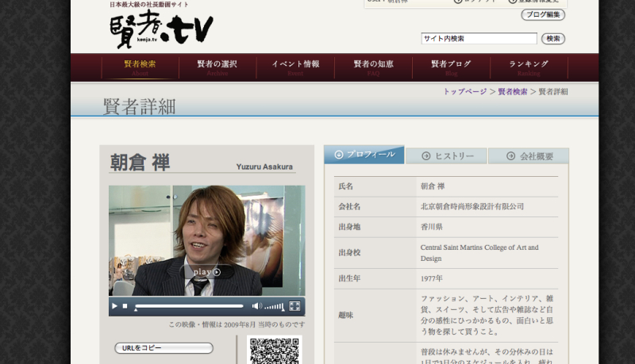Click the 出身校 row label

(x=349, y=253)
